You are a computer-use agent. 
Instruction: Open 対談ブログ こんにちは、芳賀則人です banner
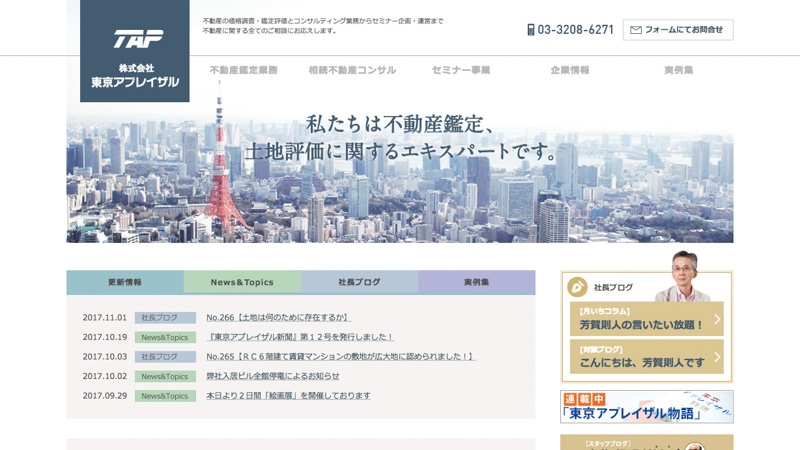coord(646,357)
